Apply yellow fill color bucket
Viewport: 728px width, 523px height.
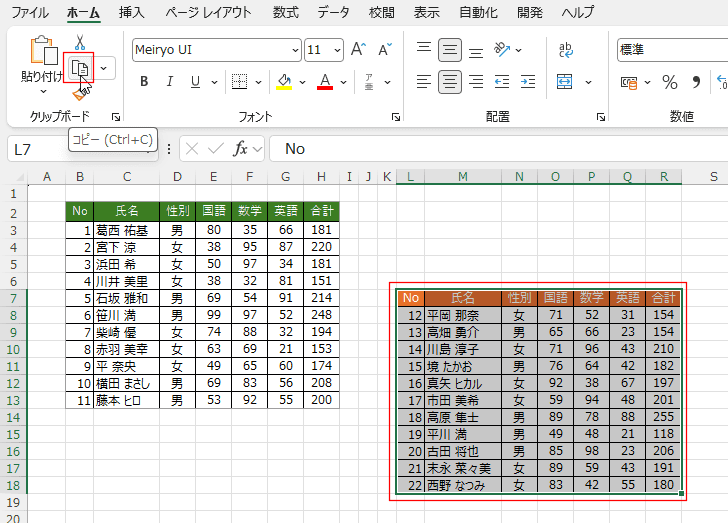[284, 82]
